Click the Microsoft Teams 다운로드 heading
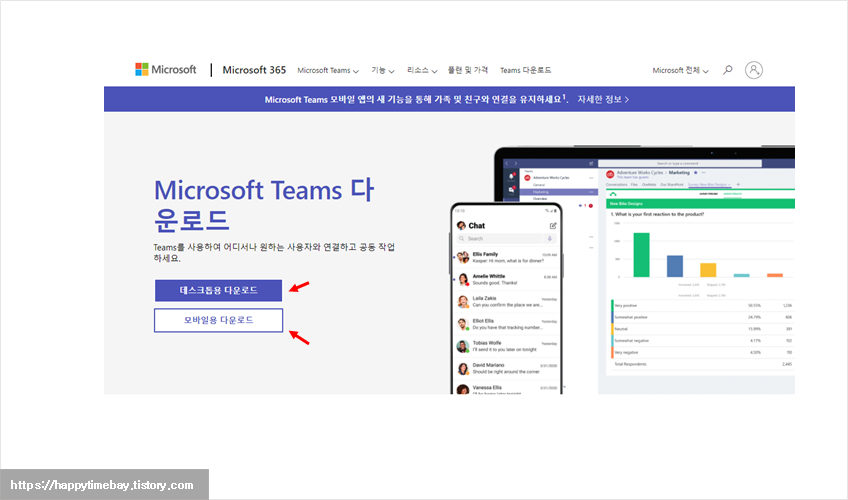The height and width of the screenshot is (500, 848). click(264, 205)
